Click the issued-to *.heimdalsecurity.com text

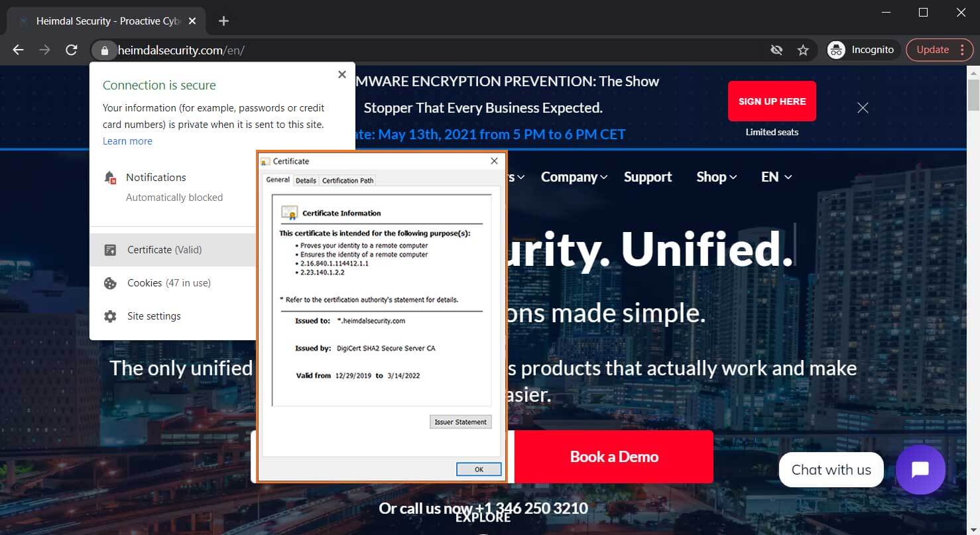tap(371, 321)
